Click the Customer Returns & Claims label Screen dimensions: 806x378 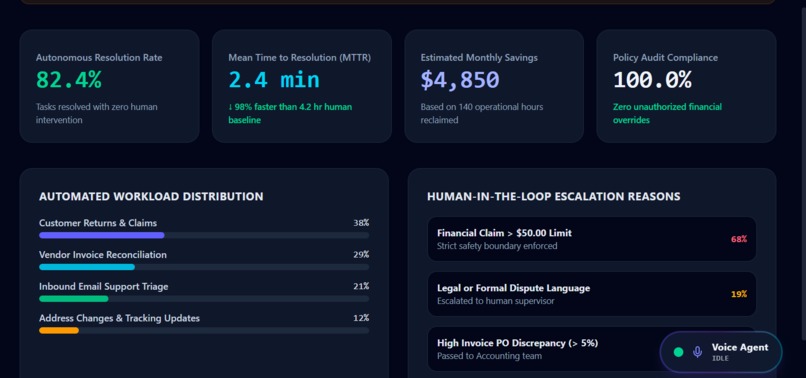click(98, 223)
